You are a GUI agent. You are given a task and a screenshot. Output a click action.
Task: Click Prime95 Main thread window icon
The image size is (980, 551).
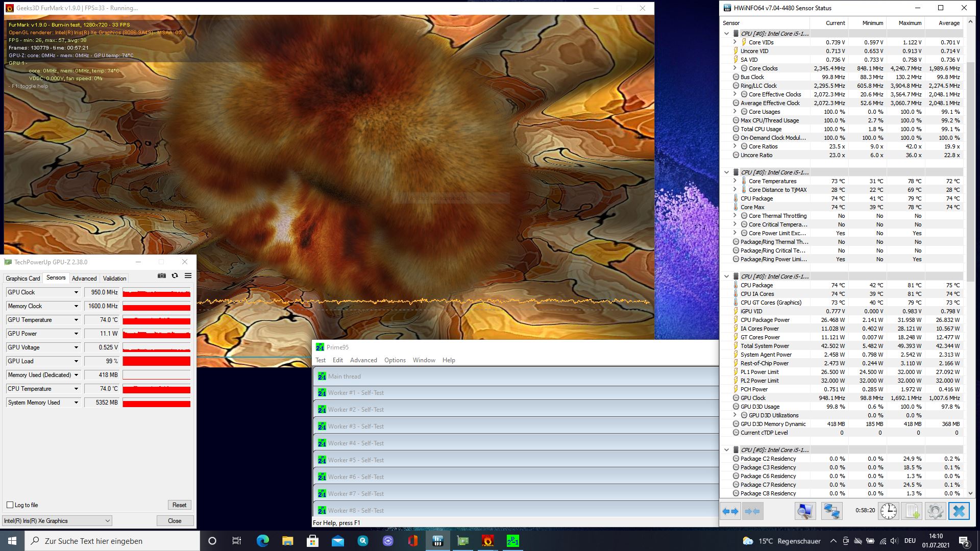pyautogui.click(x=322, y=376)
